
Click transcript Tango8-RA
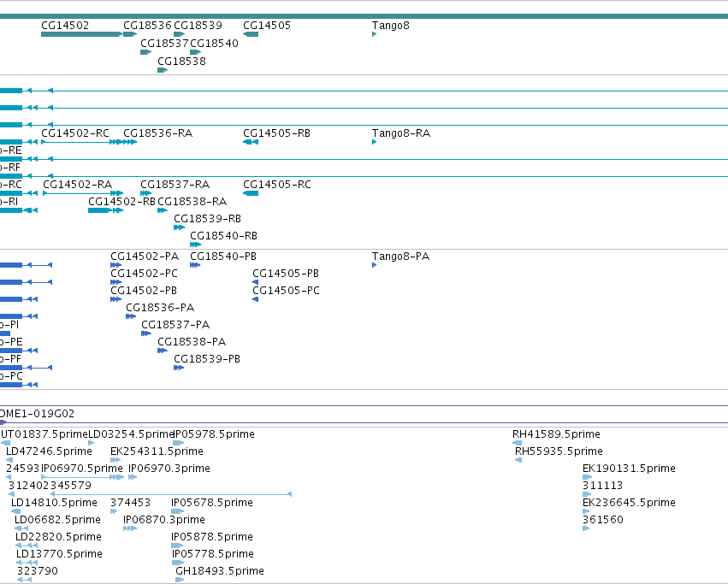coord(401,133)
